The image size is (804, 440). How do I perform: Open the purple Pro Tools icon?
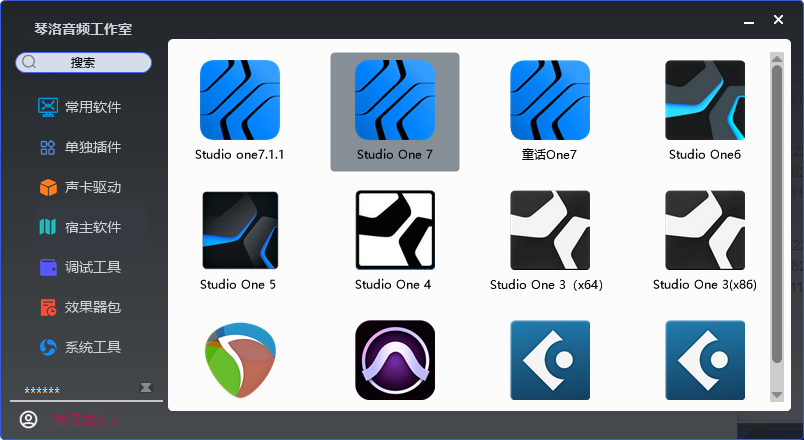(395, 360)
